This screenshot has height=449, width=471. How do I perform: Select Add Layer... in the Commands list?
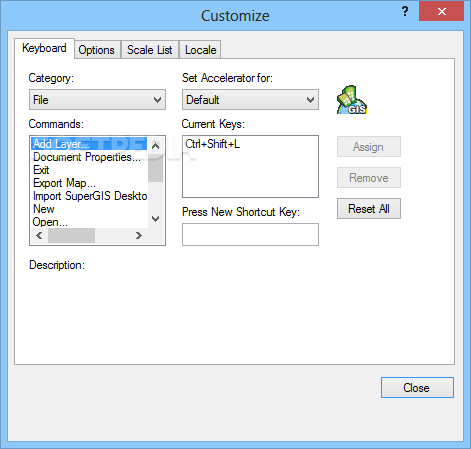[89, 144]
